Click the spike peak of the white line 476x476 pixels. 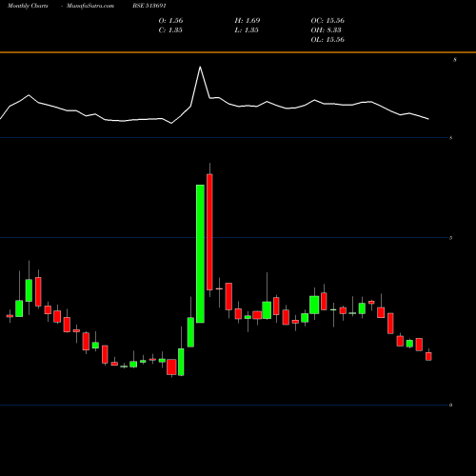point(200,67)
